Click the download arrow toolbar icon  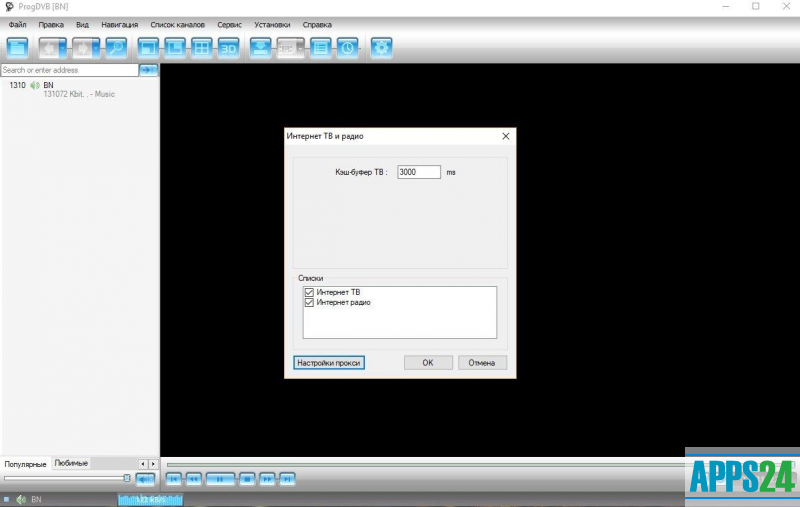[x=260, y=47]
